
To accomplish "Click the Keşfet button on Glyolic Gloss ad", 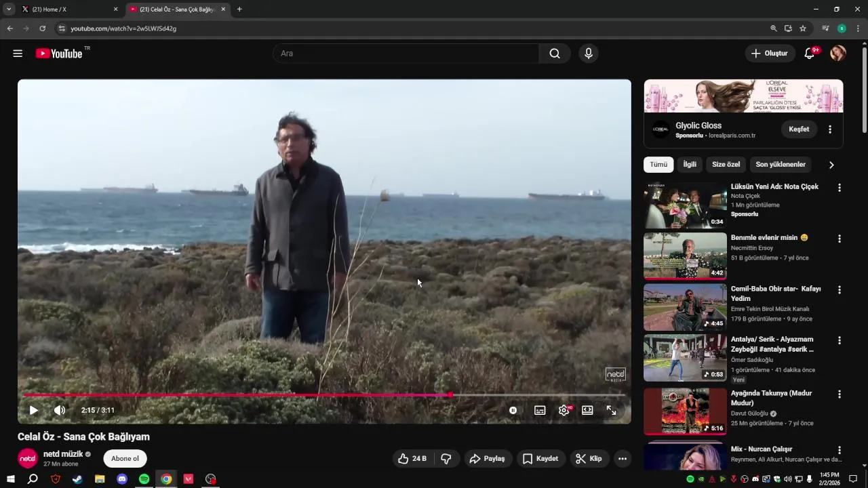I will (799, 129).
